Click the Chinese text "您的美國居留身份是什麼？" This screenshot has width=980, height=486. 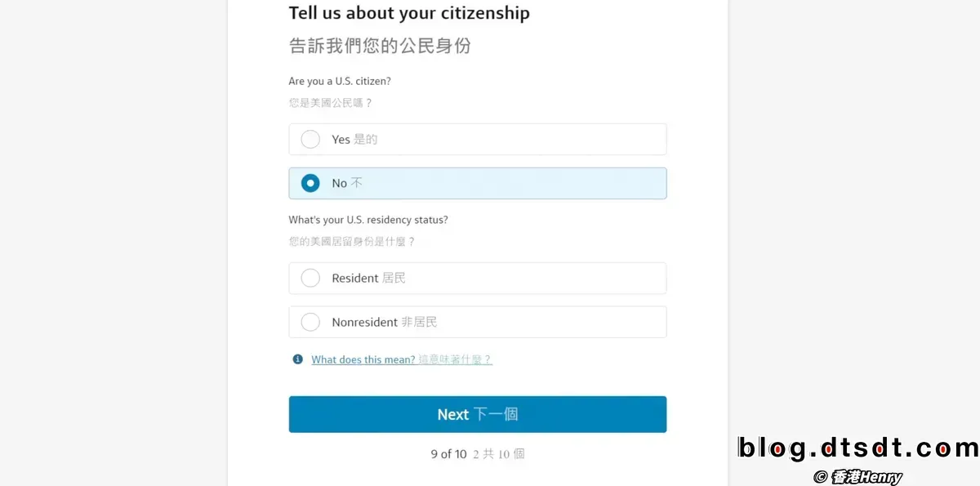point(353,242)
